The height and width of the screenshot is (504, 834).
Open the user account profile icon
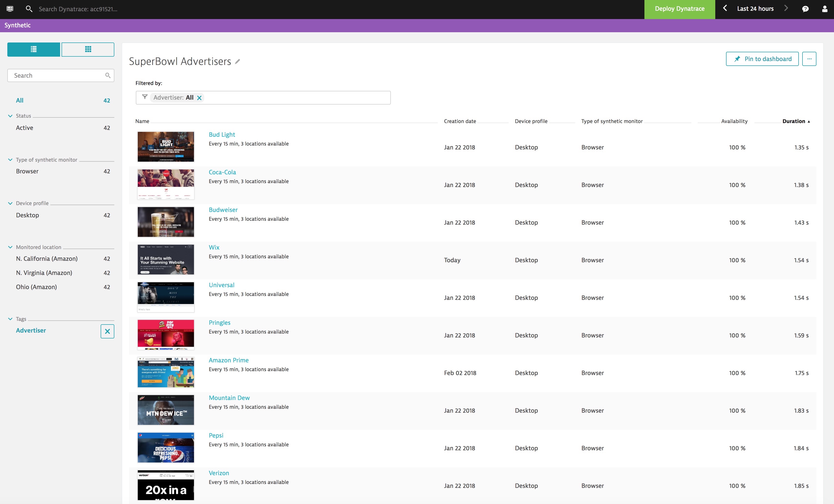click(824, 9)
